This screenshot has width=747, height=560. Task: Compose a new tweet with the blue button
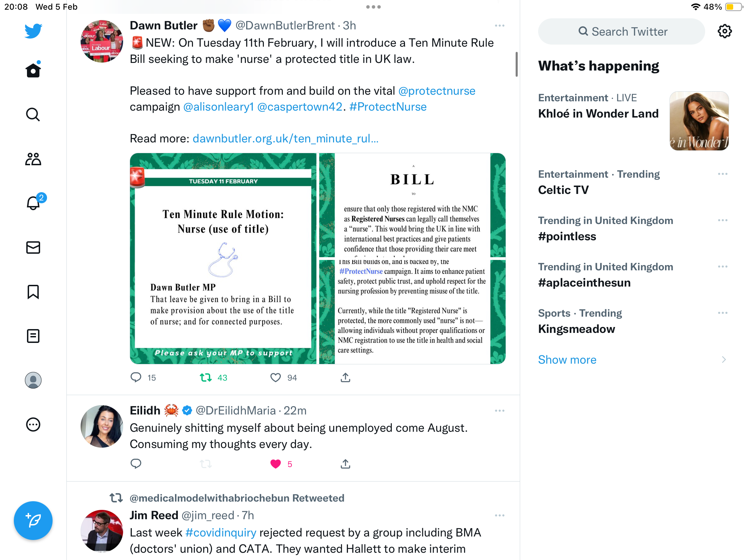point(33,521)
